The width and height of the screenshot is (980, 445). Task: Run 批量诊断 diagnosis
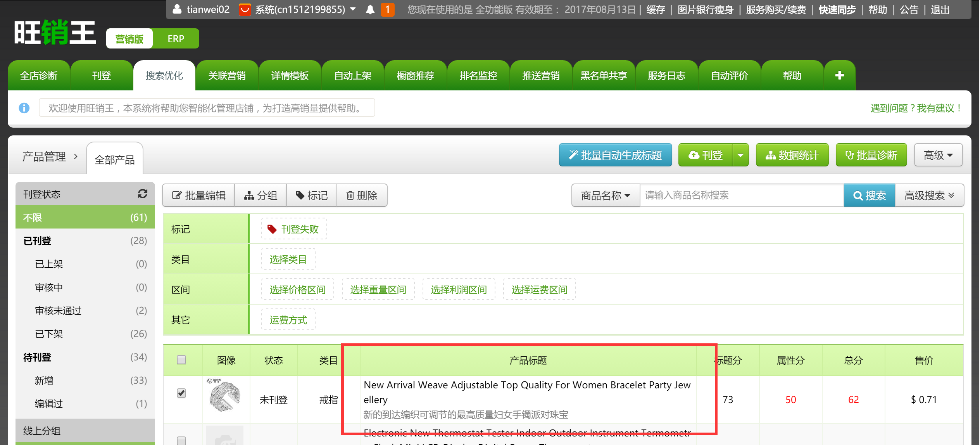tap(871, 155)
